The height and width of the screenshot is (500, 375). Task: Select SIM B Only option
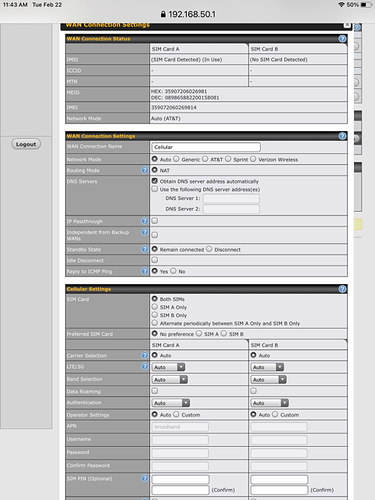pos(155,315)
